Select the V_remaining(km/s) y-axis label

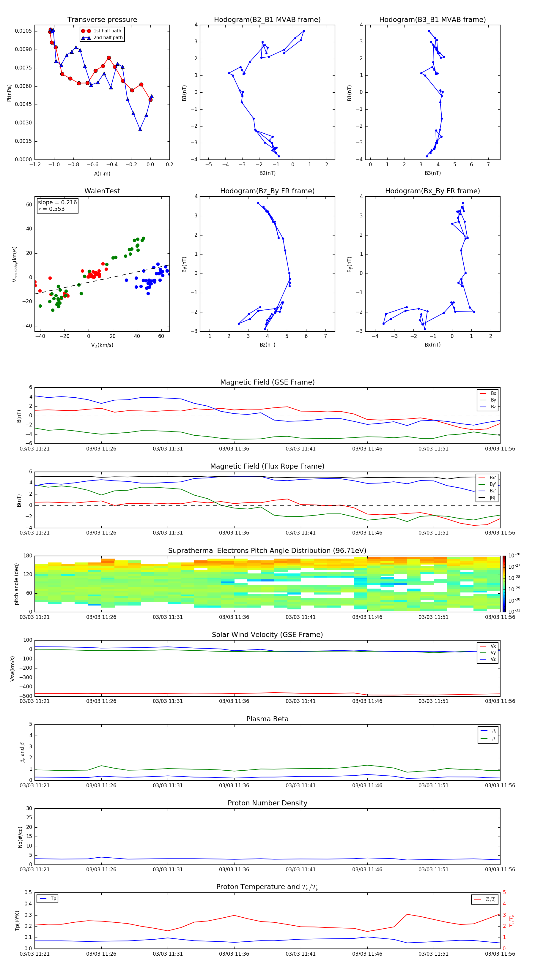click(15, 264)
